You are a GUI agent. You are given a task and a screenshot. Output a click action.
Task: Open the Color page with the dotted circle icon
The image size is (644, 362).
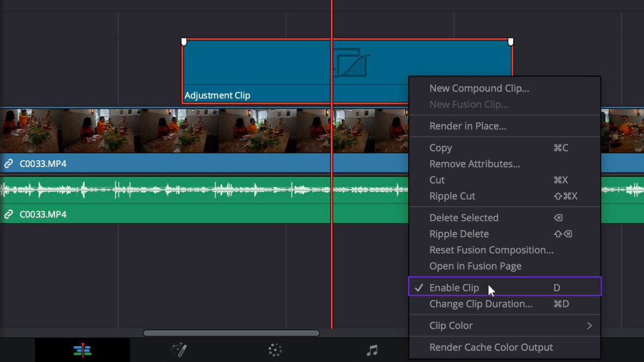274,349
